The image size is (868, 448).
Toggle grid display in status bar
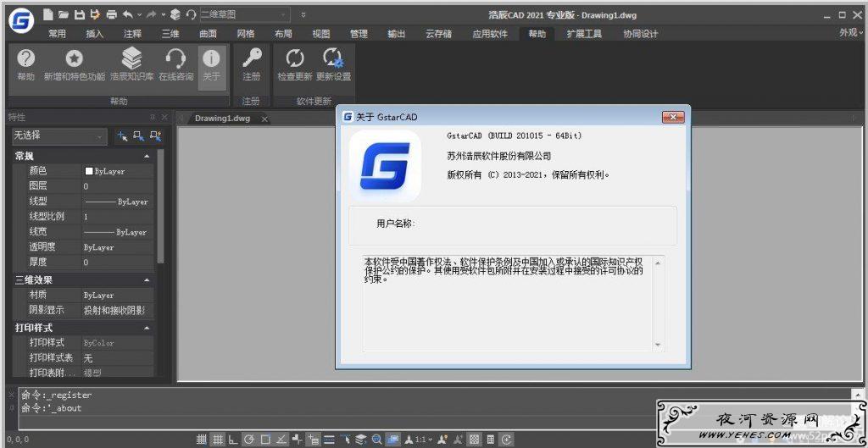[x=218, y=440]
